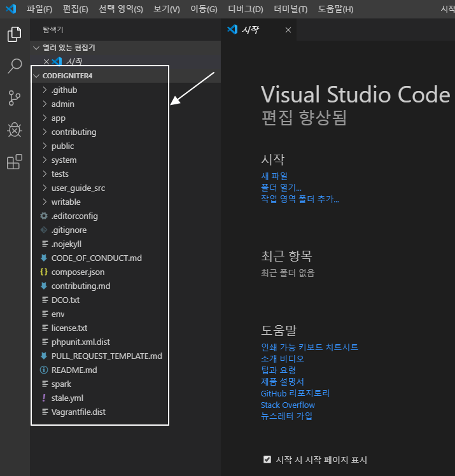The image size is (455, 476).
Task: Open the stale.yml file name
Action: (x=67, y=398)
